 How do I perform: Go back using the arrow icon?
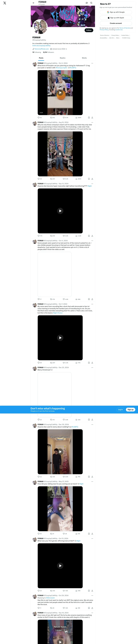click(x=34, y=3)
